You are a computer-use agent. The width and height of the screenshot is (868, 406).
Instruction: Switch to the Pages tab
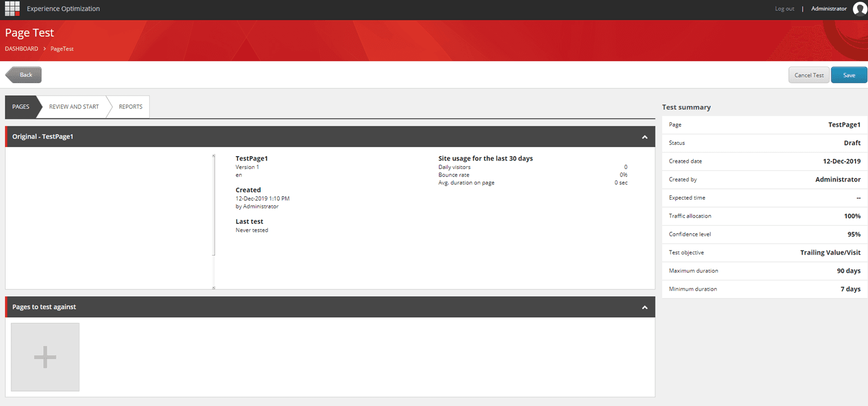coord(21,107)
